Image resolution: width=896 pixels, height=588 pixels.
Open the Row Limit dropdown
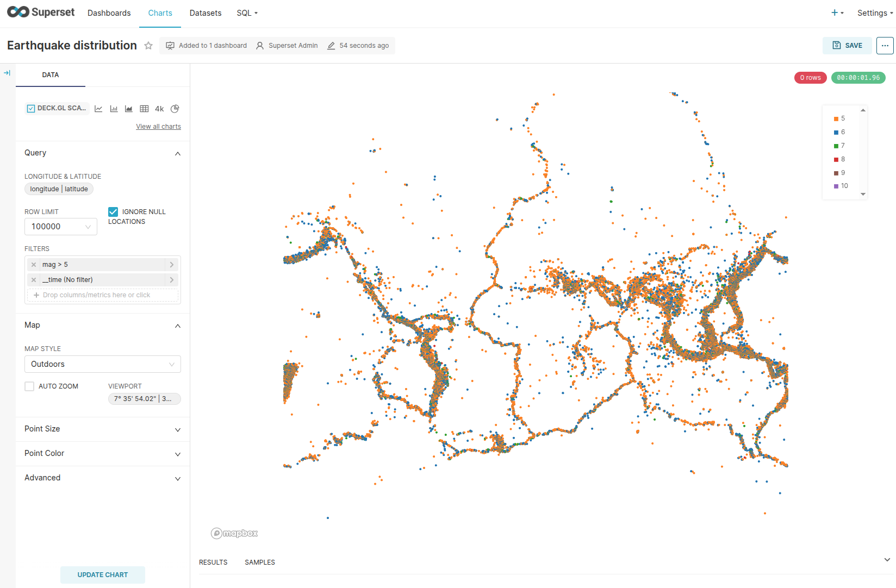[x=60, y=227]
